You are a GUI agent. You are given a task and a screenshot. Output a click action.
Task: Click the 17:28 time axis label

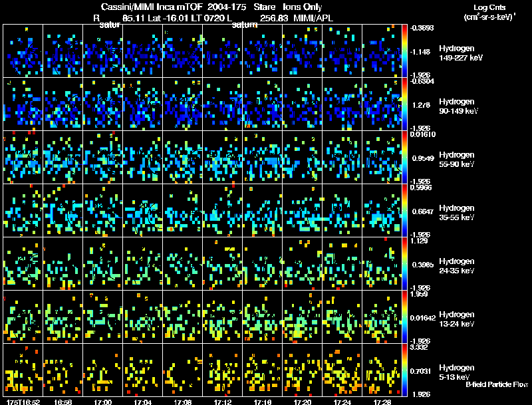click(x=382, y=402)
